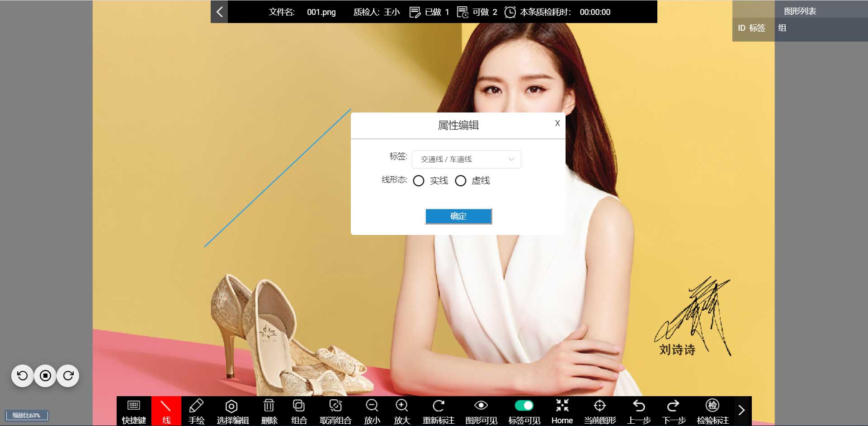The image size is (868, 426).
Task: Click the 质检人: 王小 text
Action: [377, 12]
